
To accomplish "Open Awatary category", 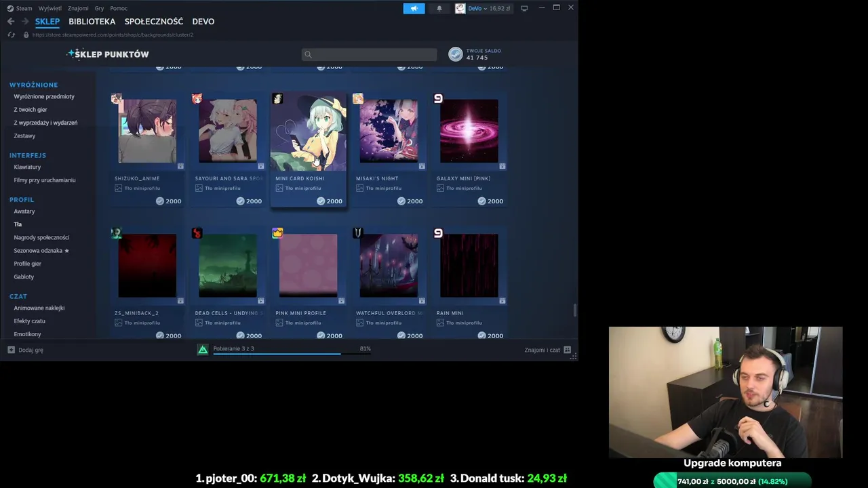I will 24,211.
